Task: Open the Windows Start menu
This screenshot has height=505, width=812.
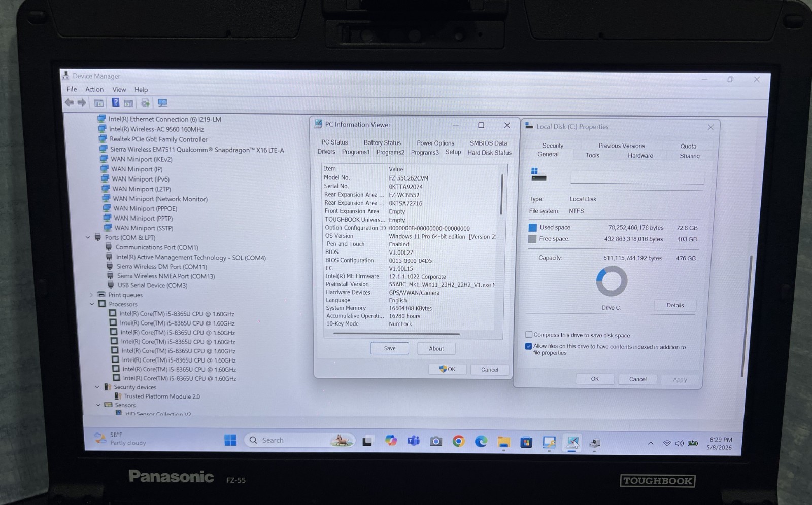Action: coord(230,440)
